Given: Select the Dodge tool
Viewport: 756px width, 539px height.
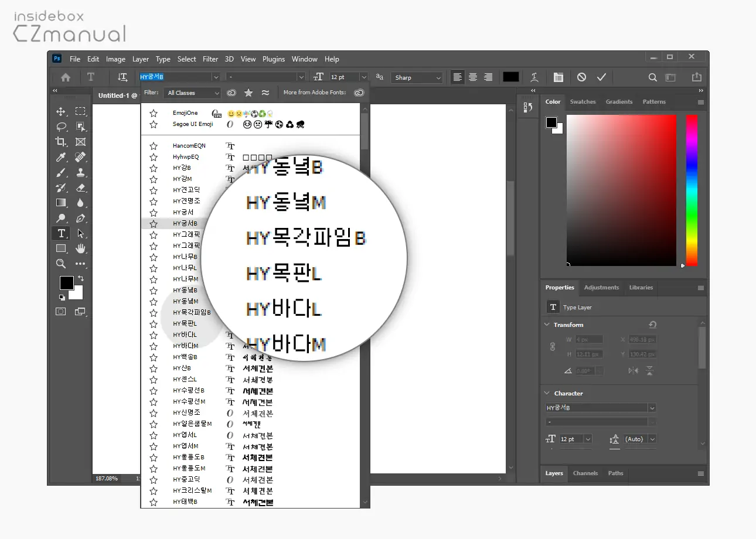Looking at the screenshot, I should 61,218.
